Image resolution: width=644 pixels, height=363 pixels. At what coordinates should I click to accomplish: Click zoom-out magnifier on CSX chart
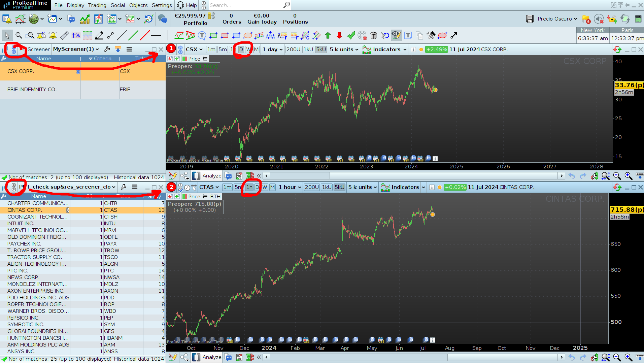click(617, 176)
